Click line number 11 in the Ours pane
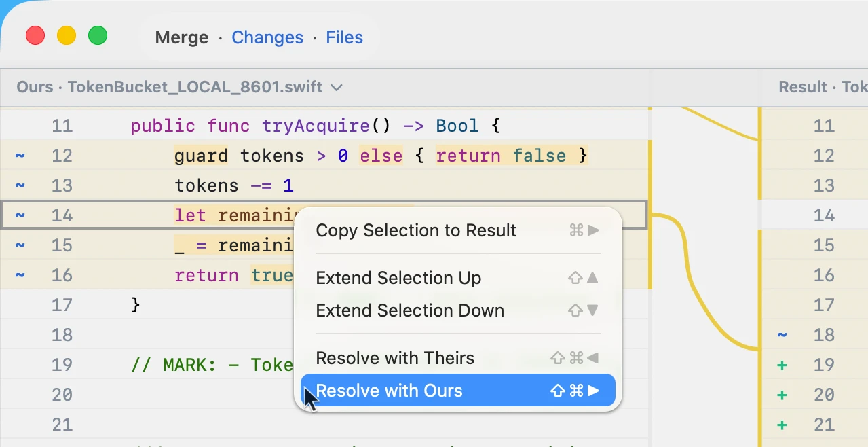This screenshot has height=447, width=868. point(62,126)
